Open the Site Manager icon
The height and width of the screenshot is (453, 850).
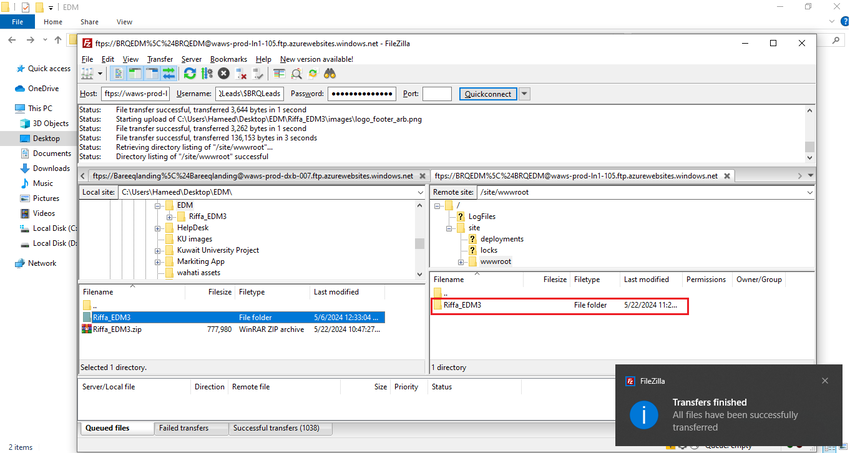click(x=87, y=74)
